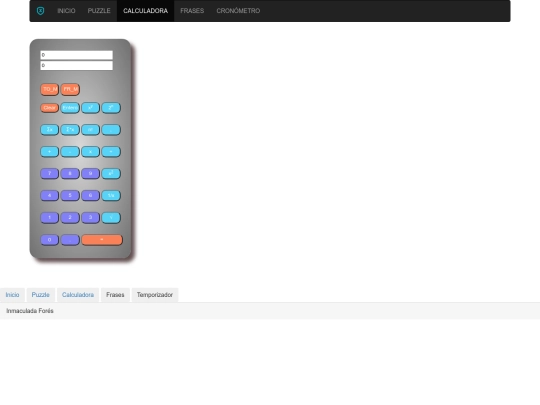The width and height of the screenshot is (540, 405).
Task: Open the Frases footer tab
Action: 115,295
